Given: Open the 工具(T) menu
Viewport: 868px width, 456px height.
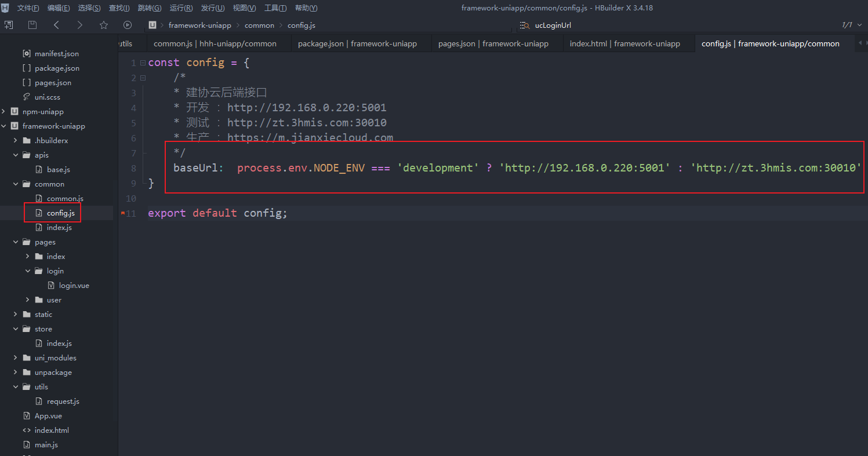Looking at the screenshot, I should pyautogui.click(x=275, y=8).
